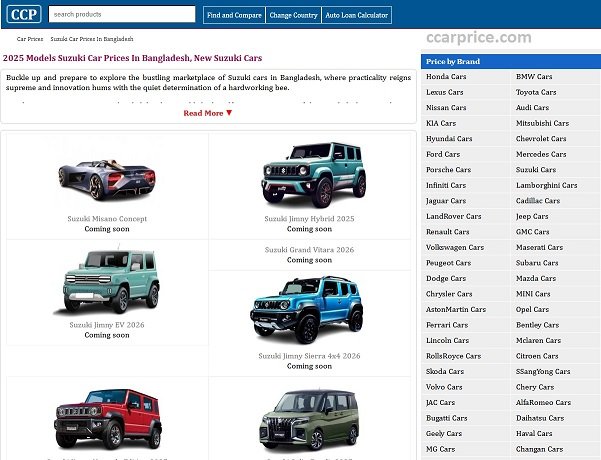Select Maserati Cars brand
The image size is (601, 460).
pyautogui.click(x=539, y=248)
